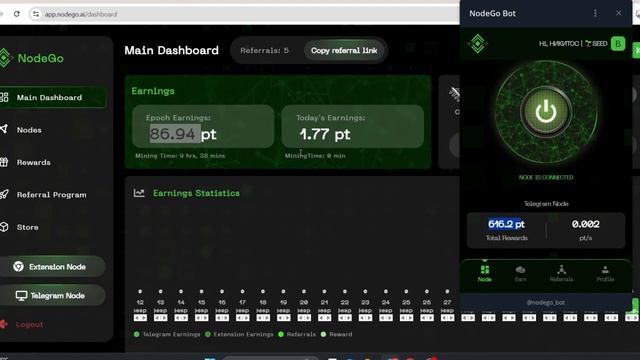Click the Earnings Statistics heading

pos(196,193)
